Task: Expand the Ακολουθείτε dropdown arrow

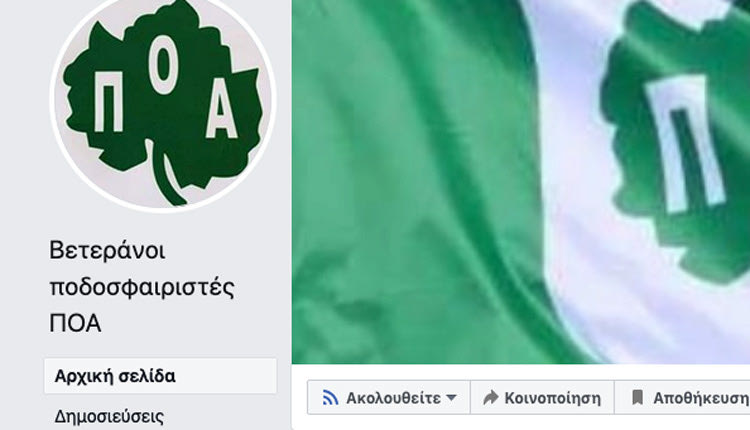Action: 451,398
